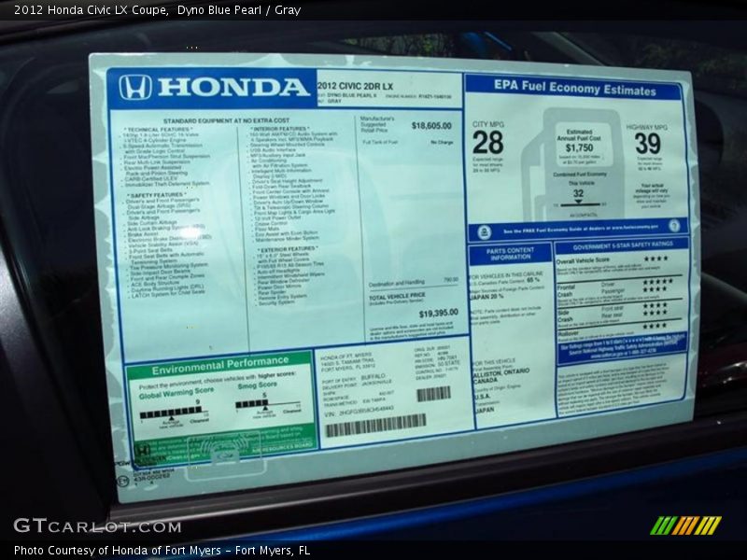747x560 pixels.
Task: Click the $18,605.00 retail price
Action: tap(431, 126)
